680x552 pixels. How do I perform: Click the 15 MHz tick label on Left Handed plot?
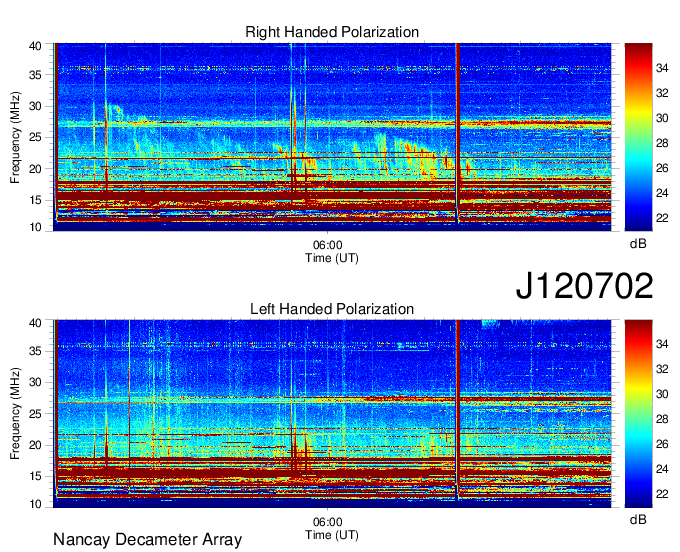click(35, 476)
